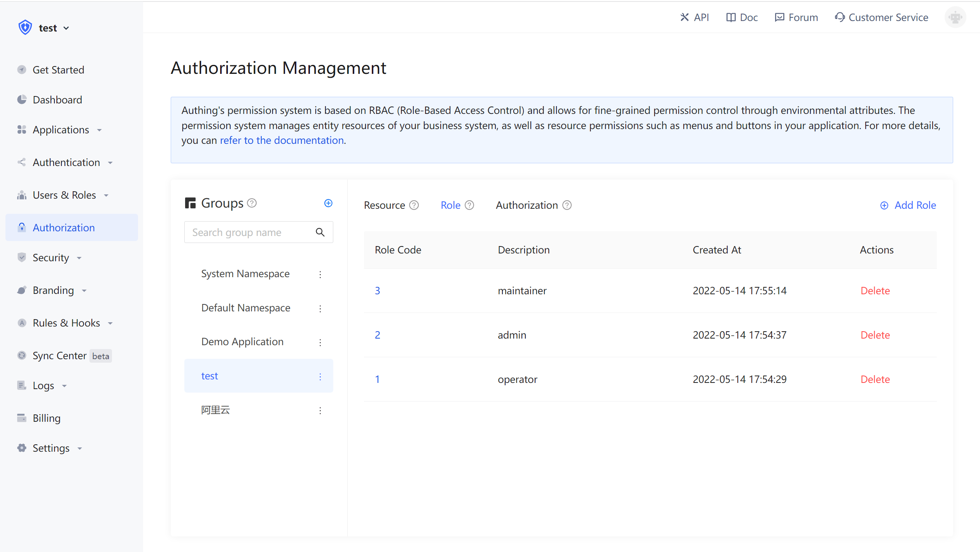Expand the Authentication sidebar section
This screenshot has width=980, height=552.
click(66, 162)
